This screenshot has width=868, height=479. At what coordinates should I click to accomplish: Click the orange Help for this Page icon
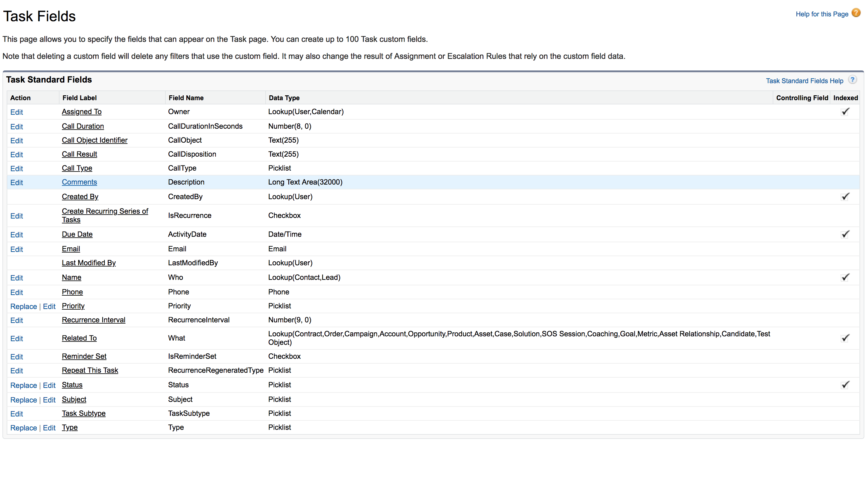click(x=856, y=13)
